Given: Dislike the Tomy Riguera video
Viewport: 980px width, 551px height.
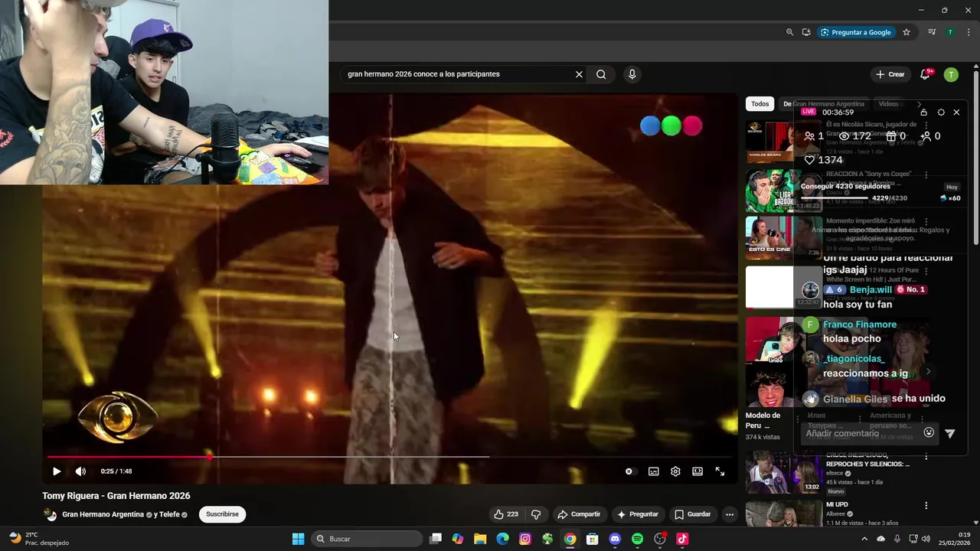Looking at the screenshot, I should tap(536, 514).
